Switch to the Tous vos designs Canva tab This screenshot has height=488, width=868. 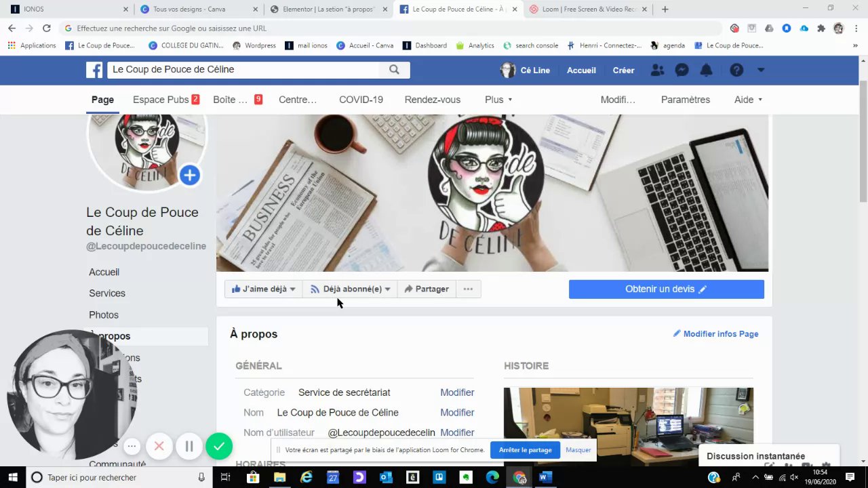199,9
